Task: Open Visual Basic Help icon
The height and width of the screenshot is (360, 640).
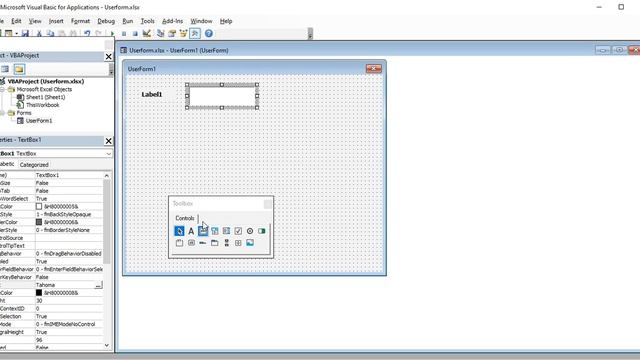Action: tap(209, 33)
